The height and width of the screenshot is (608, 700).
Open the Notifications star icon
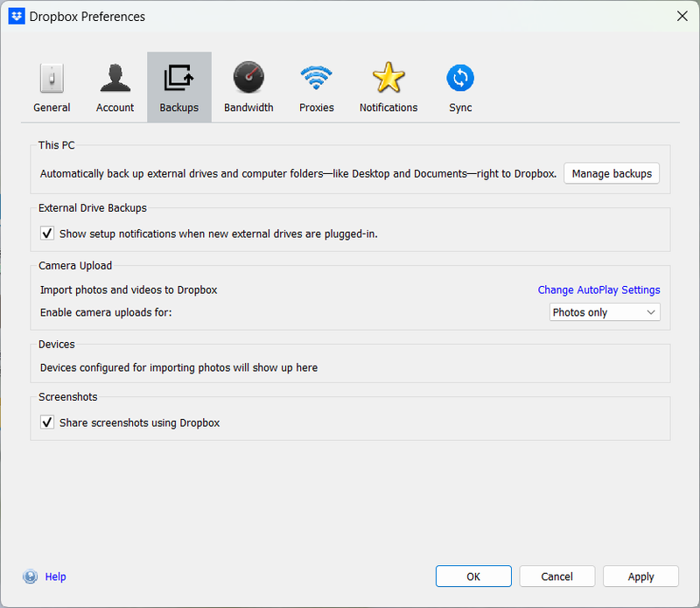(x=388, y=79)
